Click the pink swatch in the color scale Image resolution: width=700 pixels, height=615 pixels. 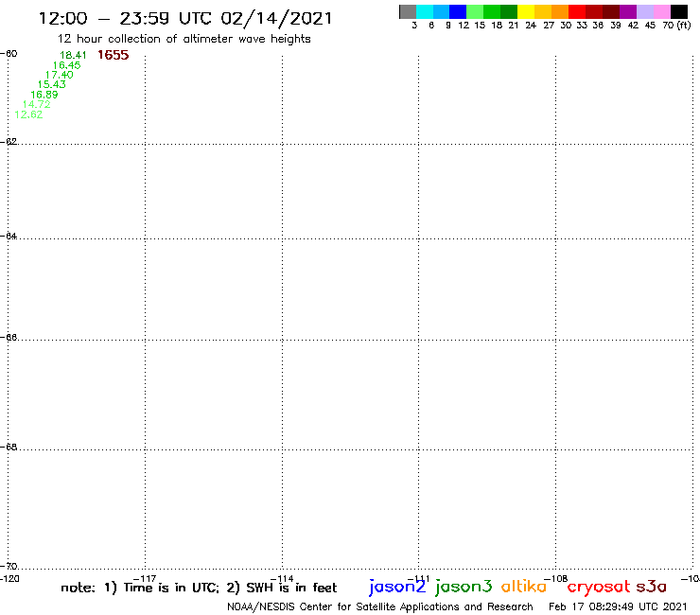tap(661, 11)
